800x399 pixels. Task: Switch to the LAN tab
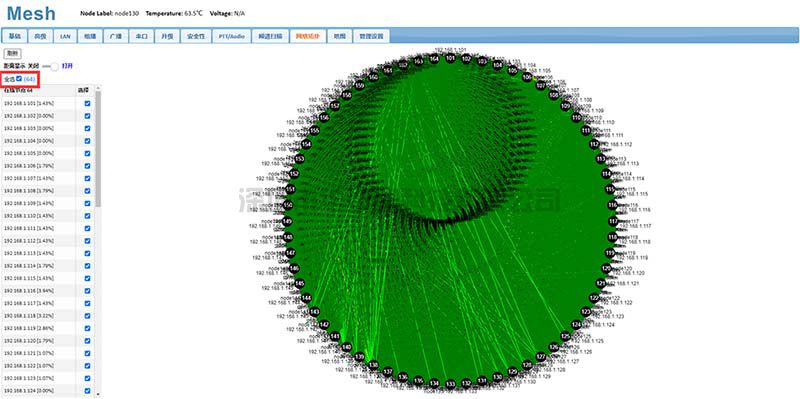pos(65,36)
